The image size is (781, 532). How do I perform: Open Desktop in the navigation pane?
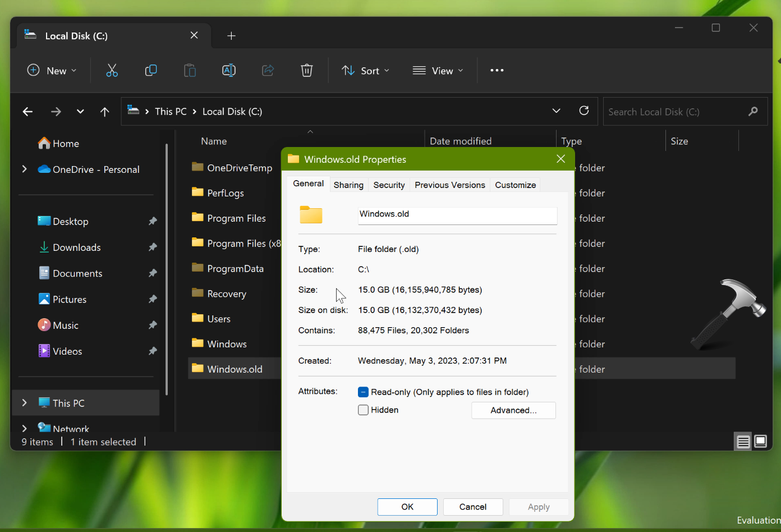(63, 221)
